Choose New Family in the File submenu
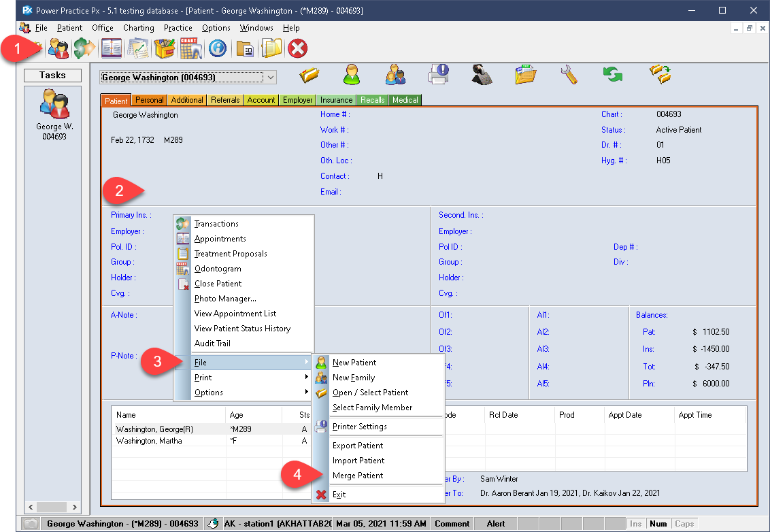This screenshot has width=770, height=532. [x=378, y=378]
